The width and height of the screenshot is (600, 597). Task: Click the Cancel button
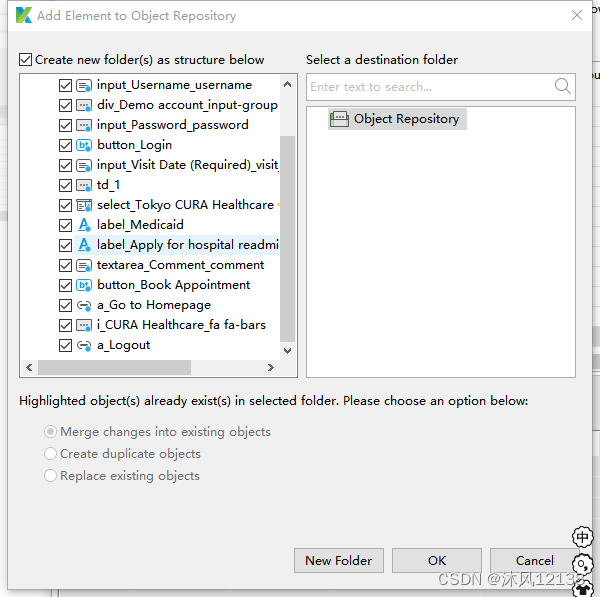[x=535, y=561]
